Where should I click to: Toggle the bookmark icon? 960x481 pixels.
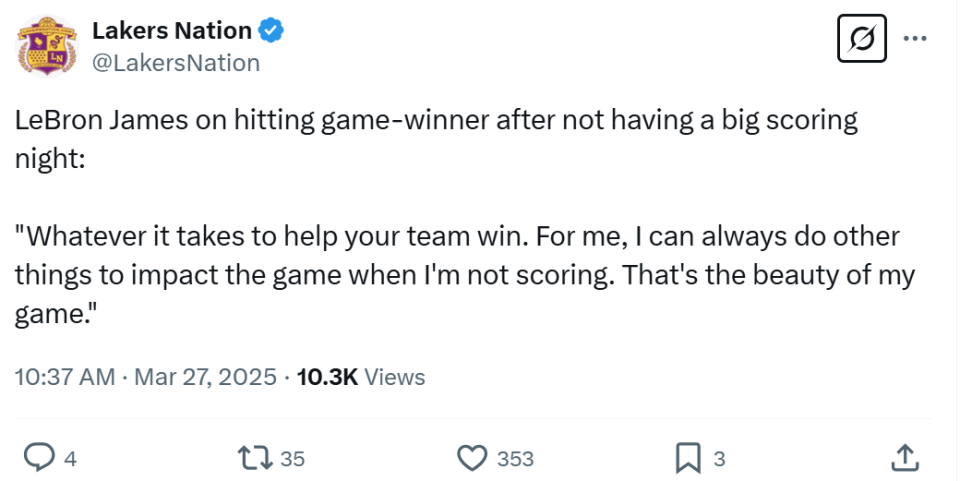click(x=688, y=458)
